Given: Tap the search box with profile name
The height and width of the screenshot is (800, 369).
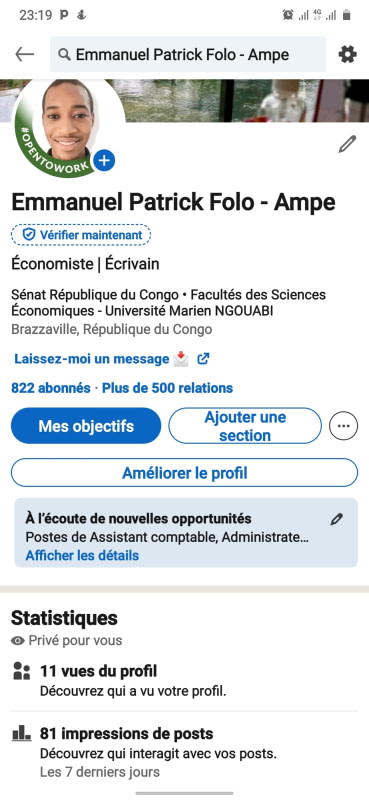Looking at the screenshot, I should 188,54.
